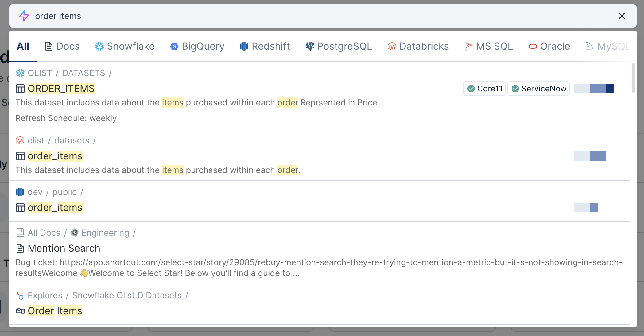Screen dimensions: 644x336
Task: Clear search with the X button
Action: click(622, 16)
